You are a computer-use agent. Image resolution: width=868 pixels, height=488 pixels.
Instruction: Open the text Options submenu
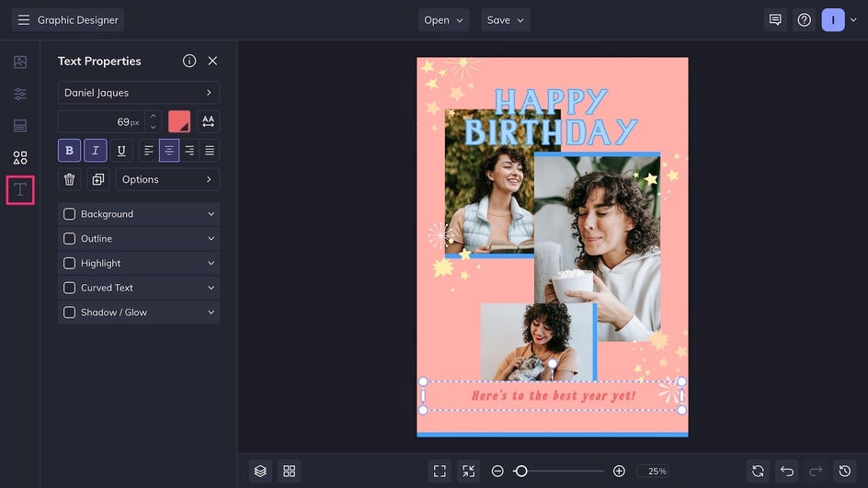pos(167,179)
